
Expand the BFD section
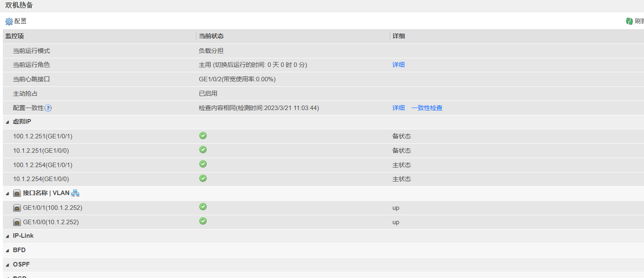tap(7, 250)
